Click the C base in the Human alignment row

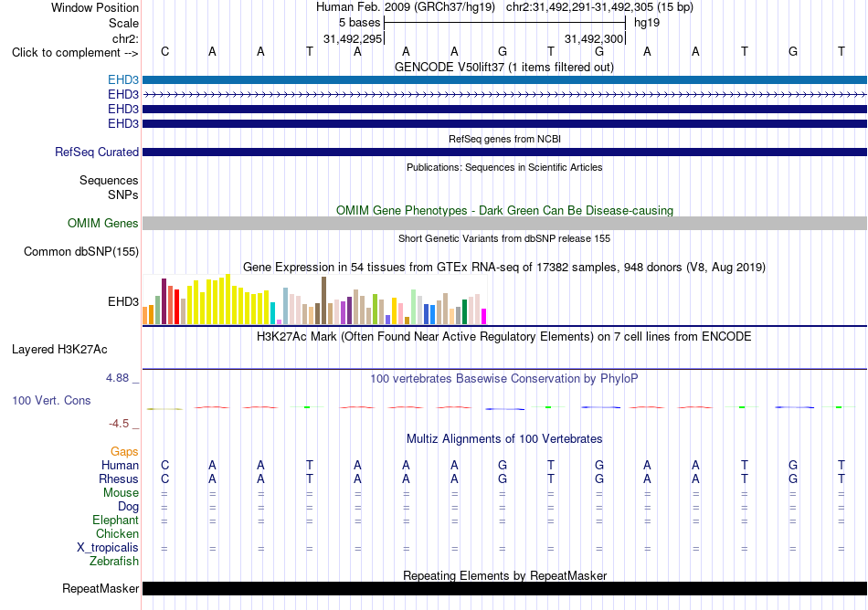tap(164, 466)
